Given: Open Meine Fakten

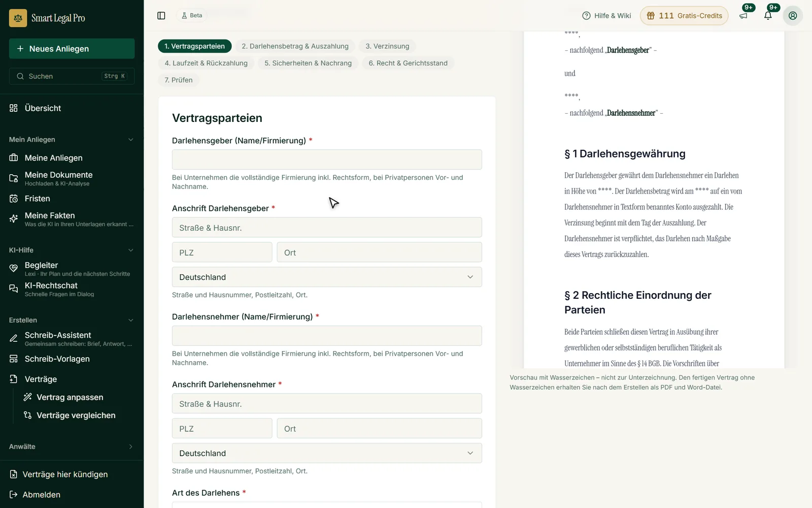Looking at the screenshot, I should click(x=72, y=219).
